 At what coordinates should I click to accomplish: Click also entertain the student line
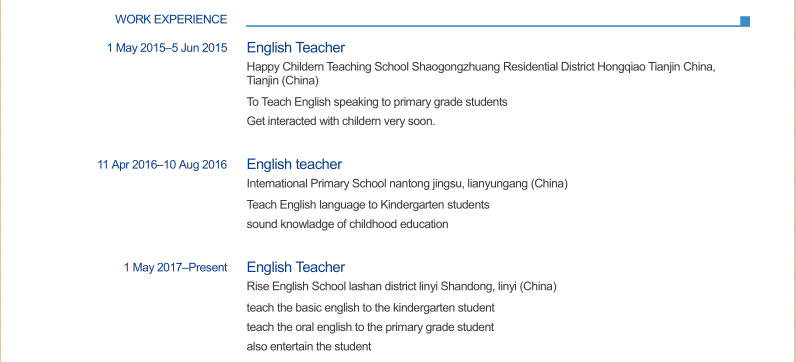tap(309, 347)
